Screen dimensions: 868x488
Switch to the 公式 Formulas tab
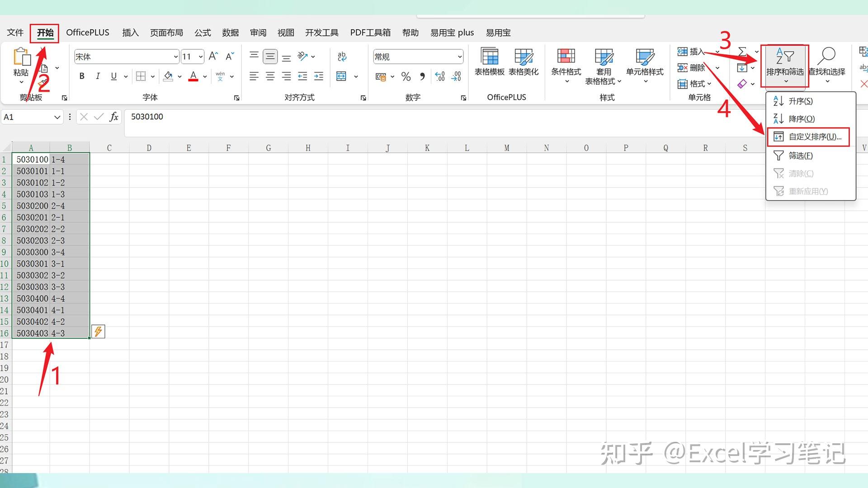[x=203, y=33]
